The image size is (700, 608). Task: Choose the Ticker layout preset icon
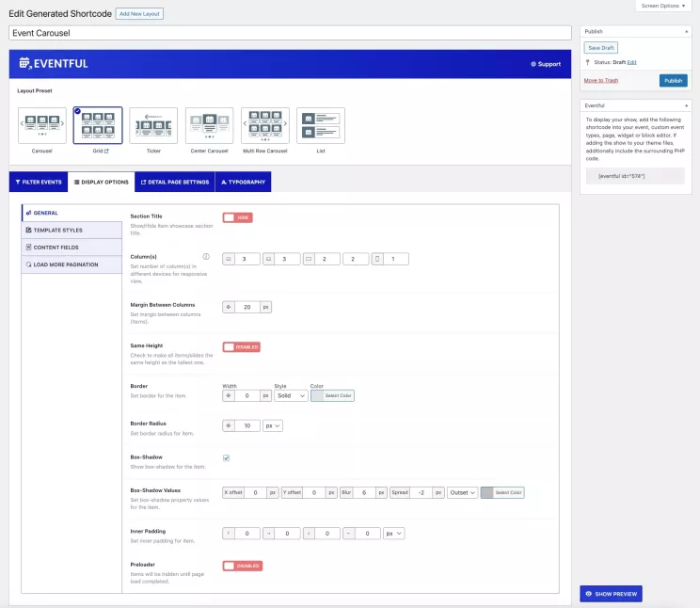pyautogui.click(x=153, y=125)
